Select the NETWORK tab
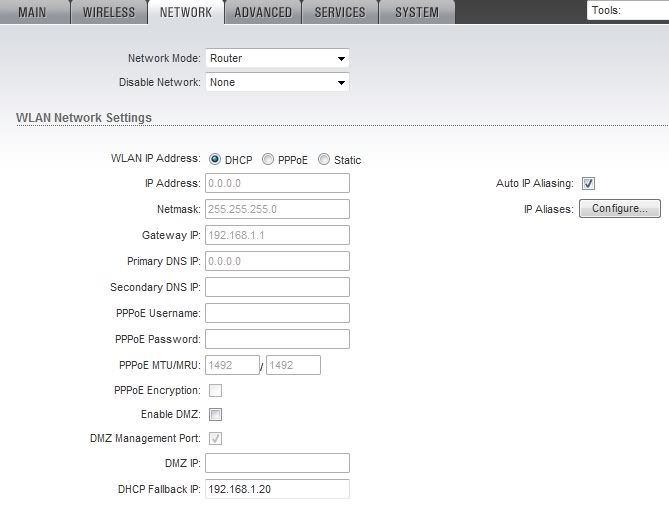 point(186,12)
